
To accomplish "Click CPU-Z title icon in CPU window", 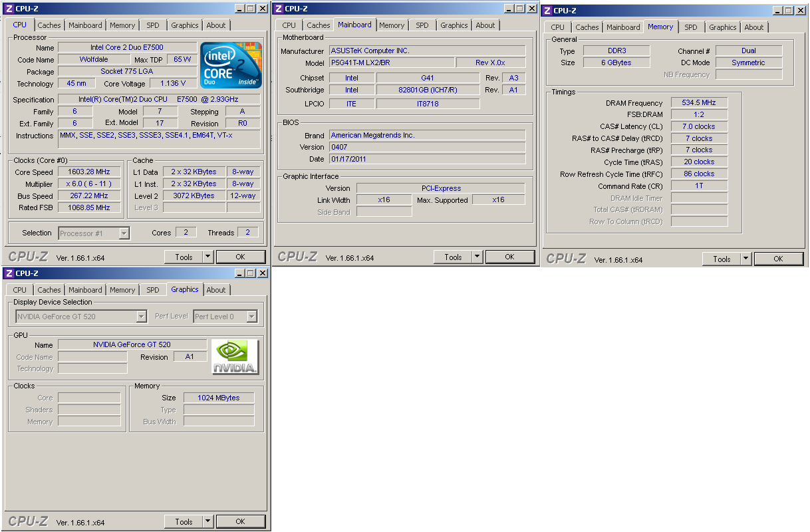I will (9, 9).
